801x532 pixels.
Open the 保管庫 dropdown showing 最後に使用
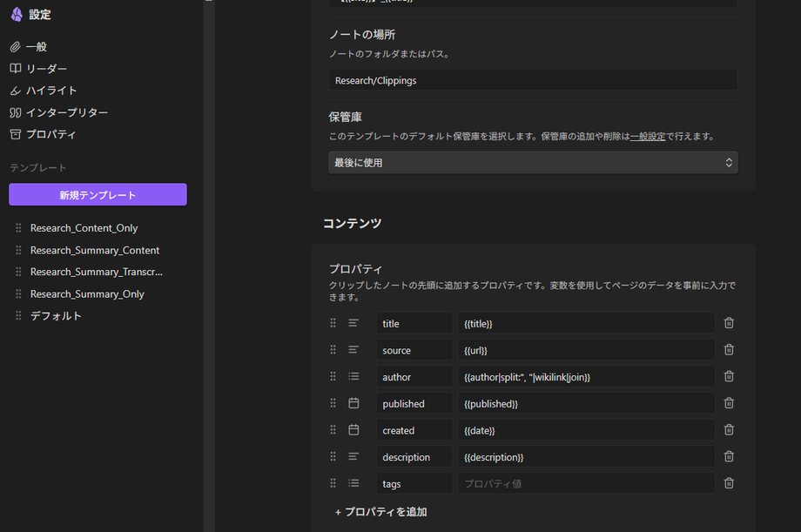click(533, 163)
